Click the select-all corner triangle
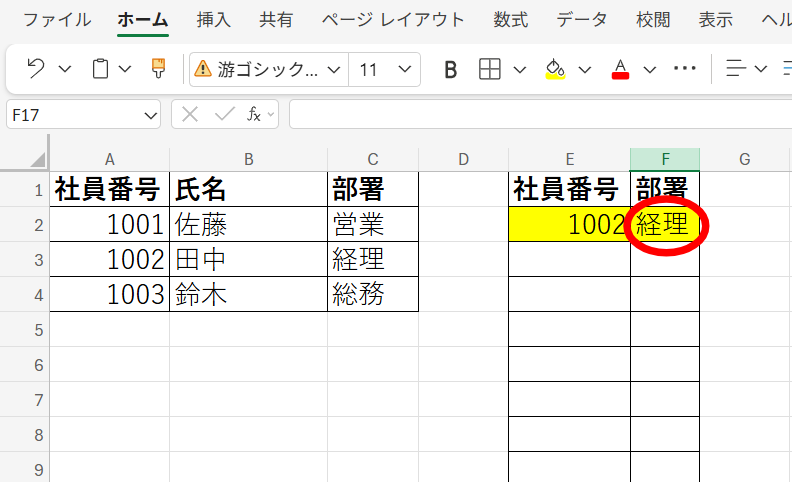792x482 pixels. pyautogui.click(x=37, y=159)
